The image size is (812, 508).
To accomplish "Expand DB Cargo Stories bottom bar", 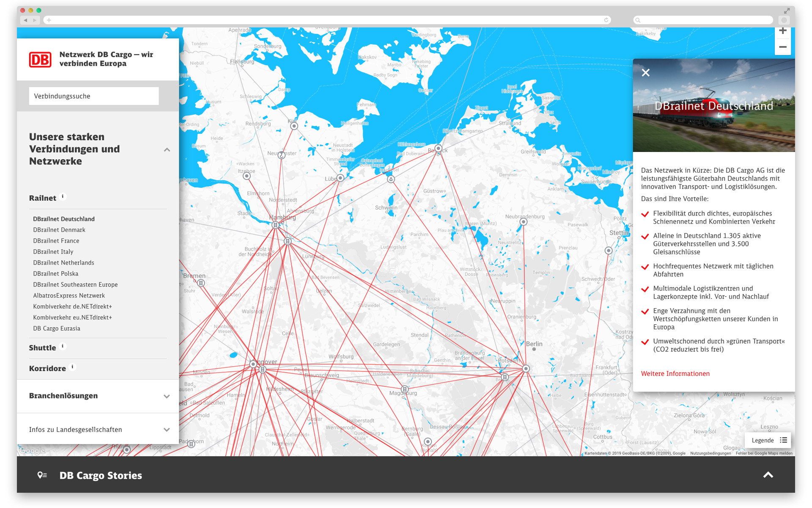I will point(768,475).
